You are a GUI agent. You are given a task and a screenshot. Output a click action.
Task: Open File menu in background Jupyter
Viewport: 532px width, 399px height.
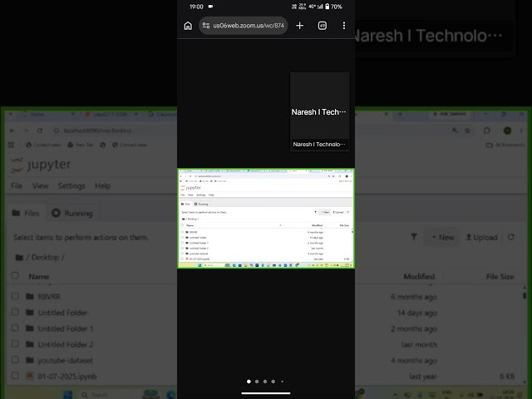click(17, 186)
